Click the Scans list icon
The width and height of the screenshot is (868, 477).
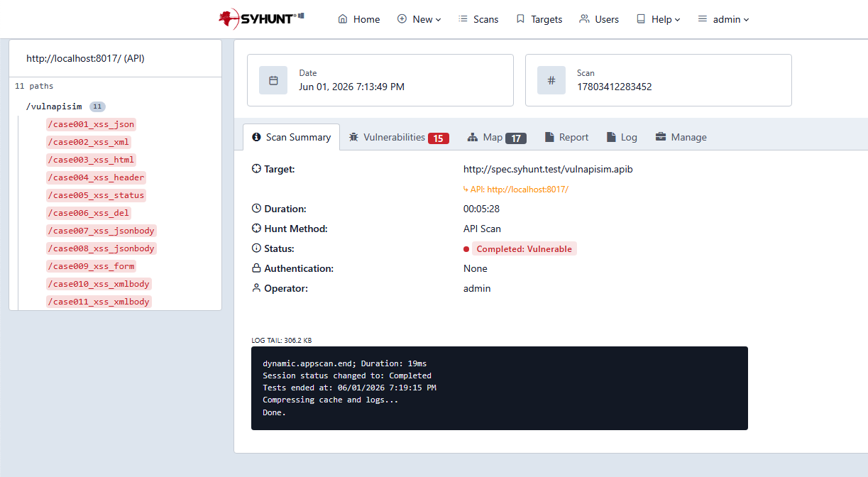(463, 19)
